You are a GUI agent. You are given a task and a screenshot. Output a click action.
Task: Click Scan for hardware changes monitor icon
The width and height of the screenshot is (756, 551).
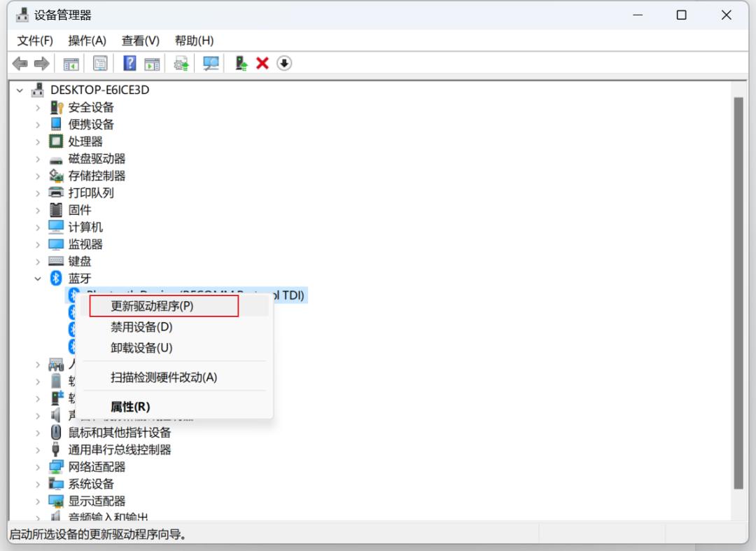(211, 64)
